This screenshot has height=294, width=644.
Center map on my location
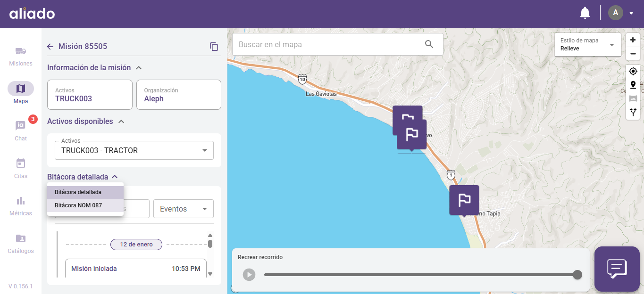(x=633, y=71)
